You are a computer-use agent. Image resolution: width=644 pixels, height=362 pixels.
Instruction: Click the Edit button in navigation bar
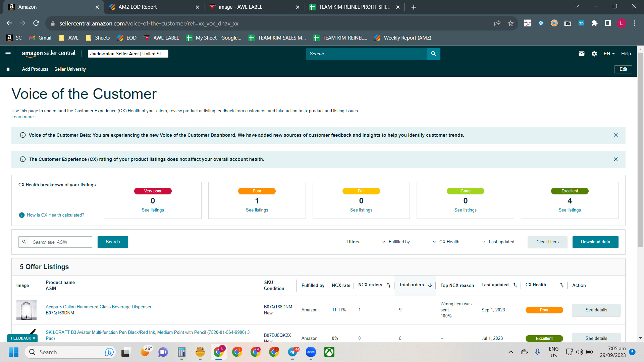[623, 69]
